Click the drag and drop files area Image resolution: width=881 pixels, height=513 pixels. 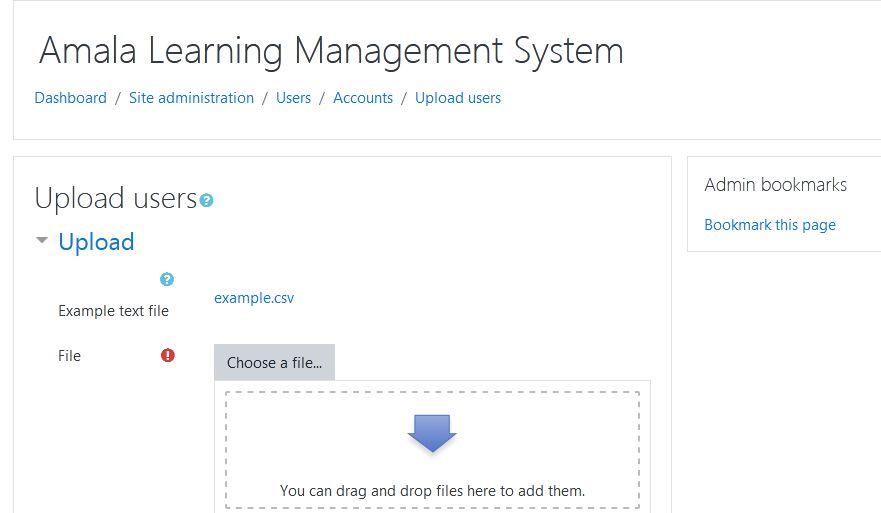(432, 450)
